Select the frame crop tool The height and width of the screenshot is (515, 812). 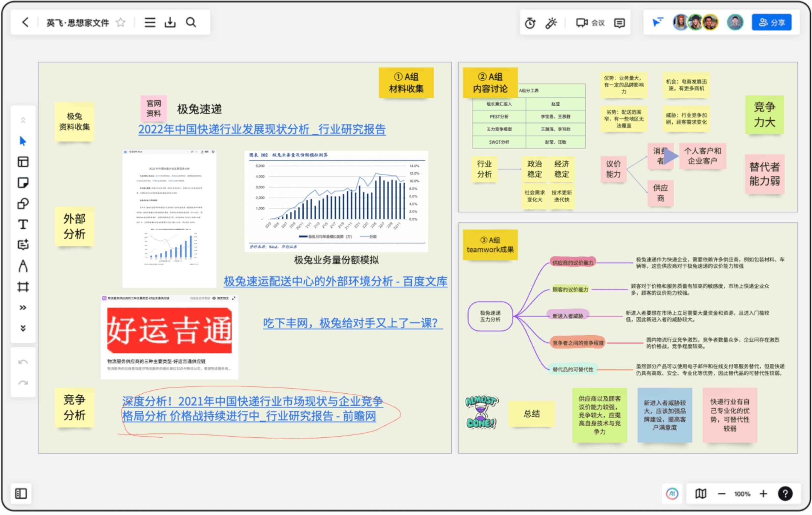(23, 287)
